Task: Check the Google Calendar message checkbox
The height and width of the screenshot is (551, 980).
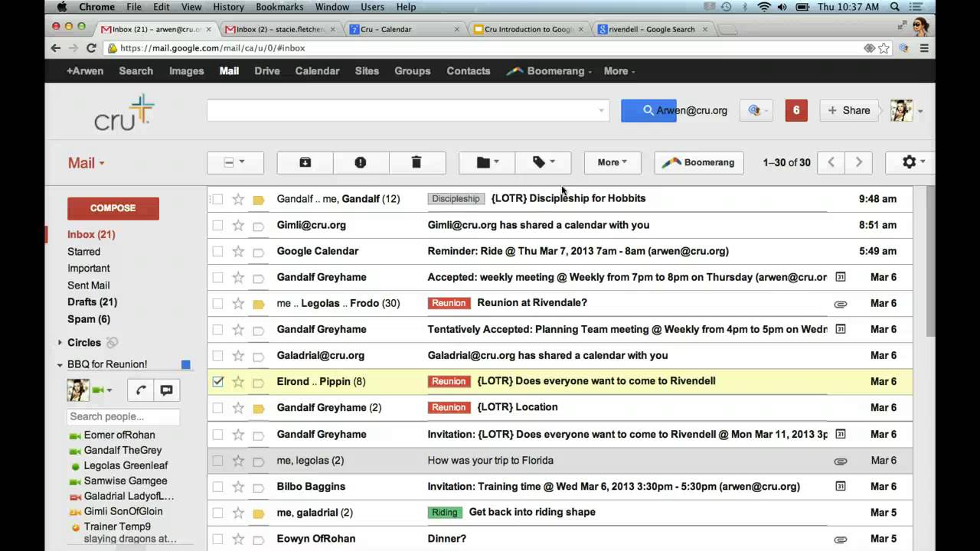Action: point(217,251)
